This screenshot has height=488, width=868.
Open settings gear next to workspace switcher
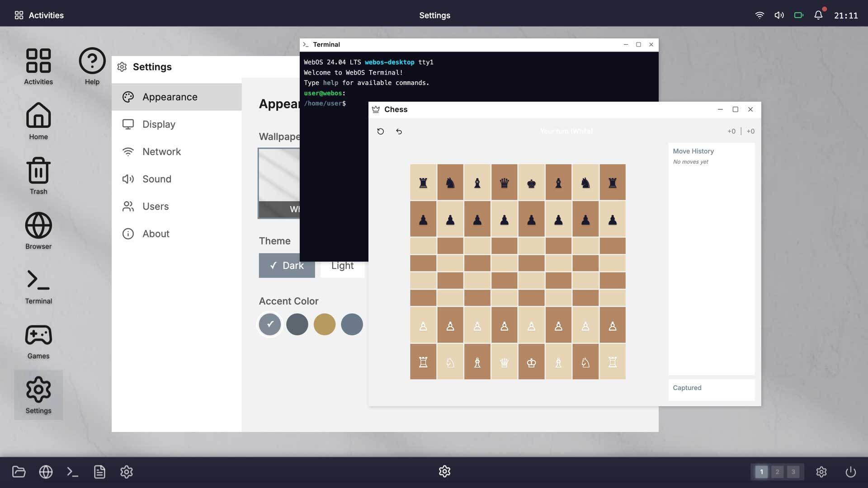821,472
